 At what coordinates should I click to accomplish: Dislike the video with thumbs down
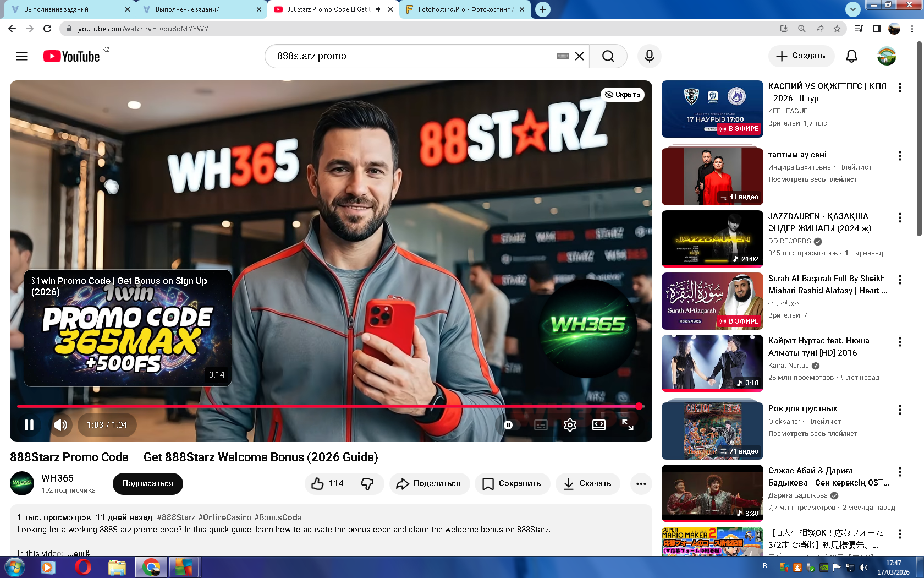pos(367,483)
